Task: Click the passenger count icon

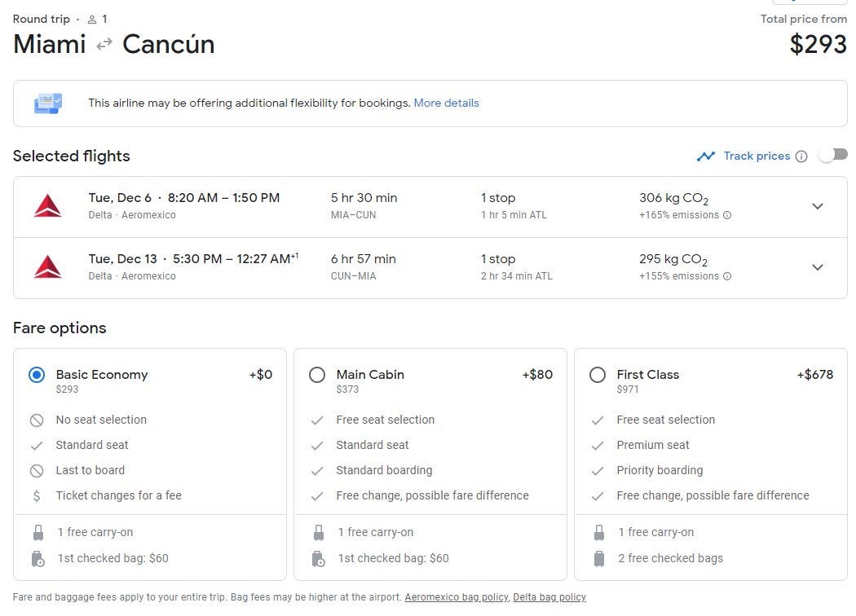Action: [92, 20]
